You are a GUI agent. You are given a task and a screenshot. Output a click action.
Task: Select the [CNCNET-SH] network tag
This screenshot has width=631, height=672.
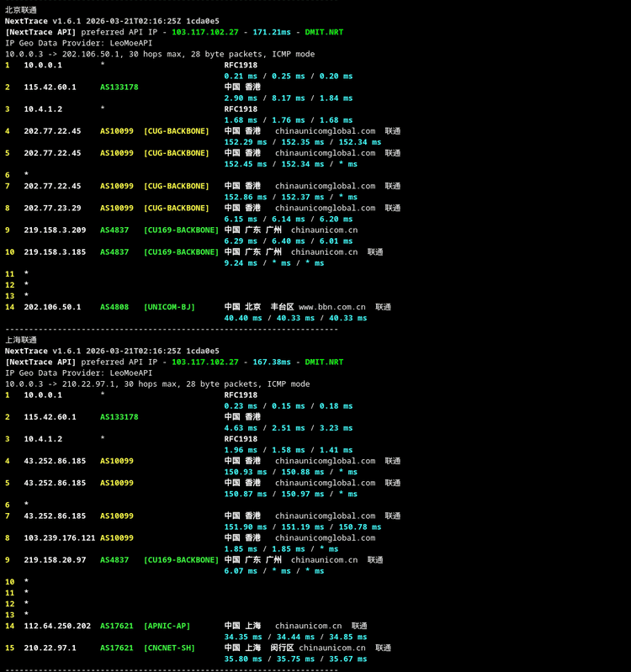tap(169, 648)
